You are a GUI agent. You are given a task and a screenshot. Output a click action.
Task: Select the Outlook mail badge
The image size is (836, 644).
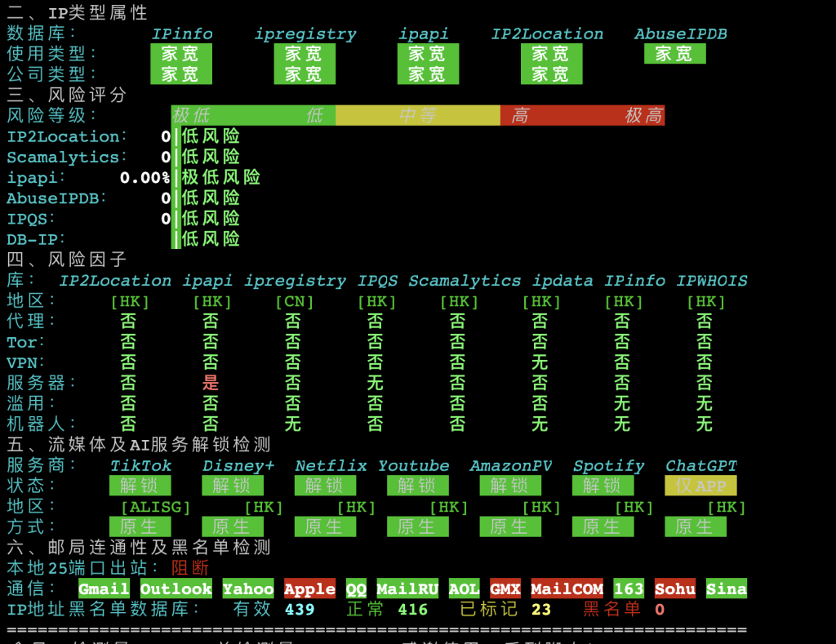click(176, 588)
